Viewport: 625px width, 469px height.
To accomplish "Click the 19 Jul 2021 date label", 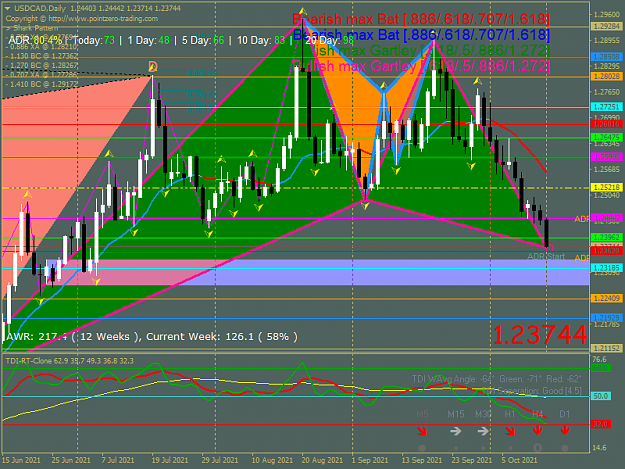I will point(170,460).
